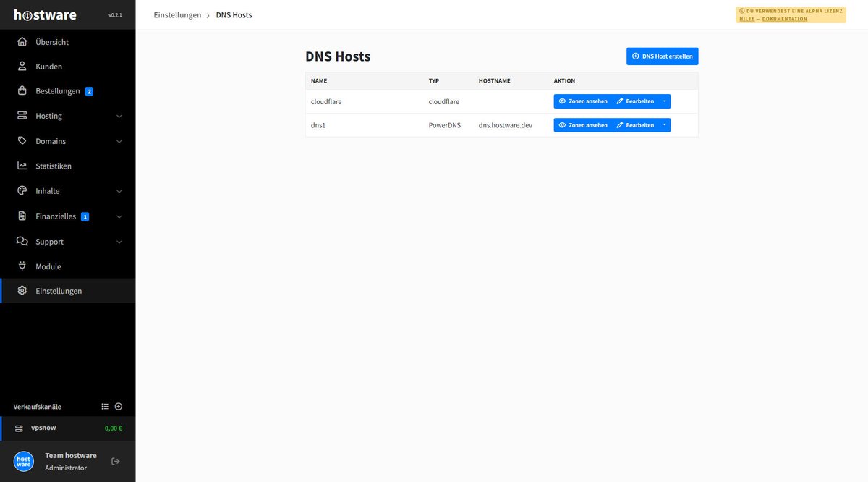The image size is (868, 482).
Task: Click the Hosting server icon
Action: click(x=22, y=116)
